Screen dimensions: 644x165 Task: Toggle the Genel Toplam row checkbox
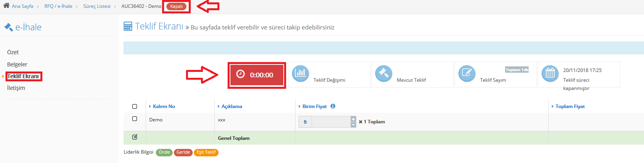[135, 137]
